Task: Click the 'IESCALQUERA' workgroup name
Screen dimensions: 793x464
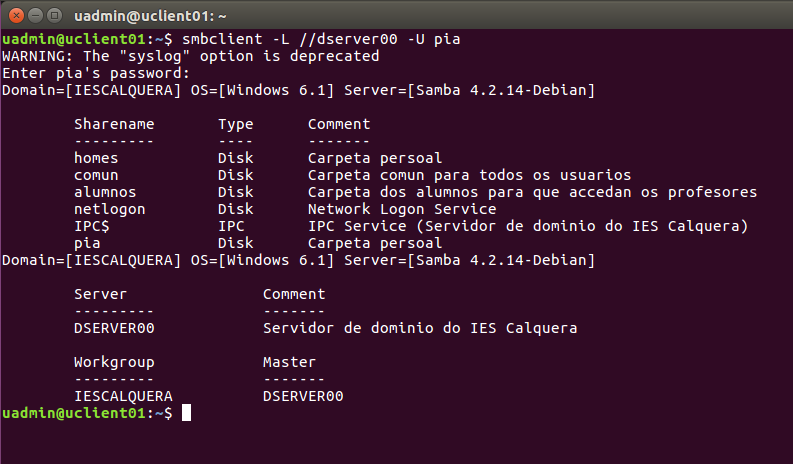Action: [x=123, y=396]
